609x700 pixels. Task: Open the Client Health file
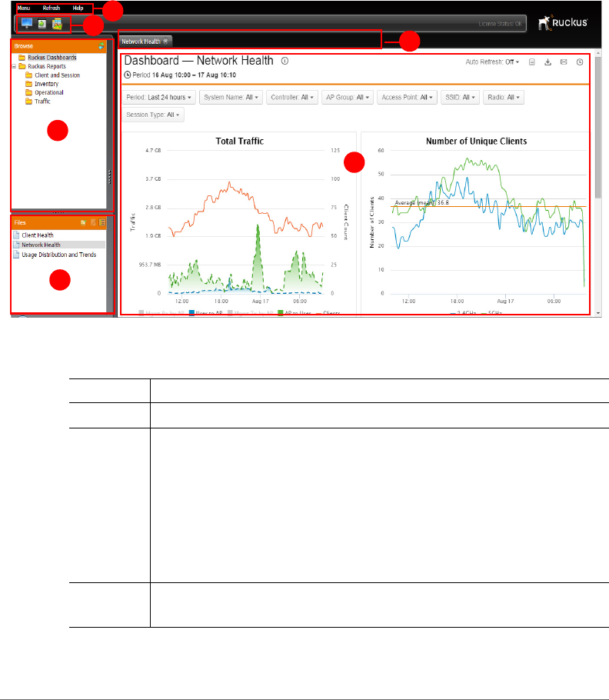[38, 235]
